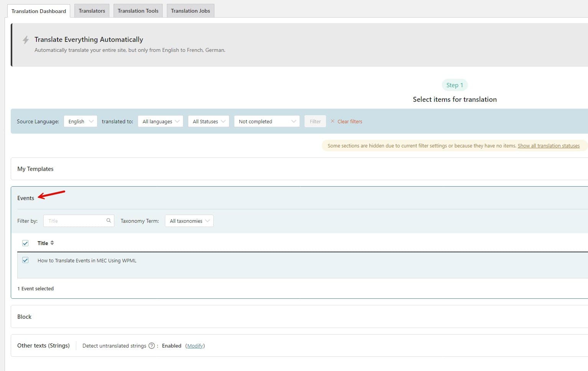Open the Source Language English dropdown
Image resolution: width=588 pixels, height=371 pixels.
[80, 121]
